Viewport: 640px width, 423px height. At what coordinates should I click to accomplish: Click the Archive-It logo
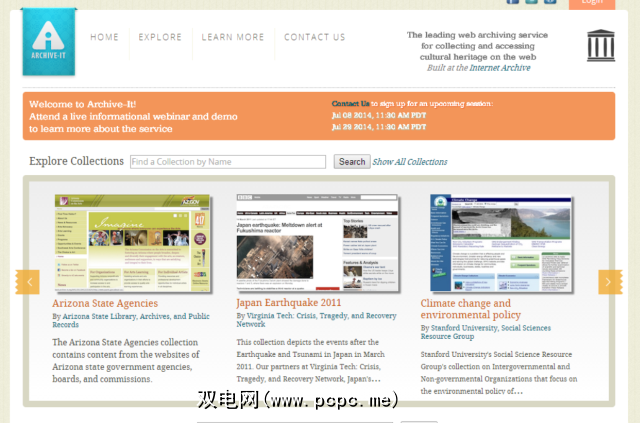click(49, 42)
